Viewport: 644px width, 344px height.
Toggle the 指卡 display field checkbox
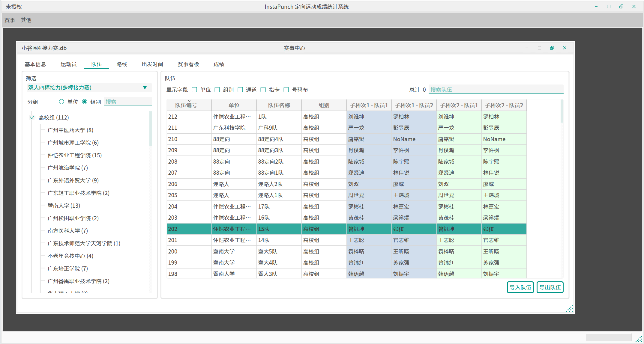tap(263, 90)
